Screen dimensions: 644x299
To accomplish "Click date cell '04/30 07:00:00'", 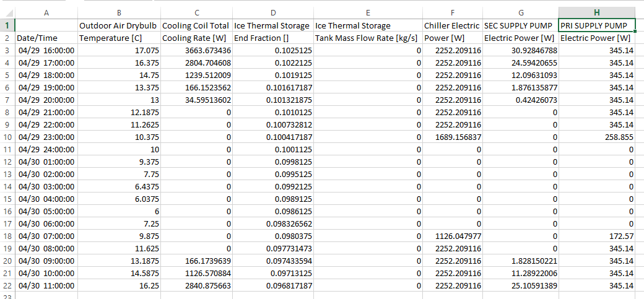I will pos(46,236).
